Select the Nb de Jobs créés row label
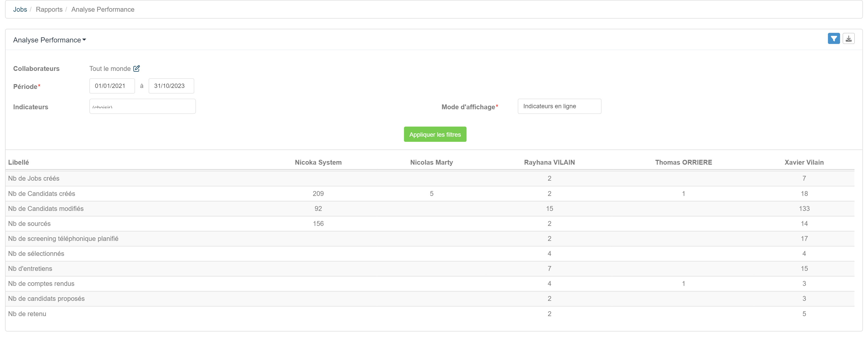 (34, 178)
